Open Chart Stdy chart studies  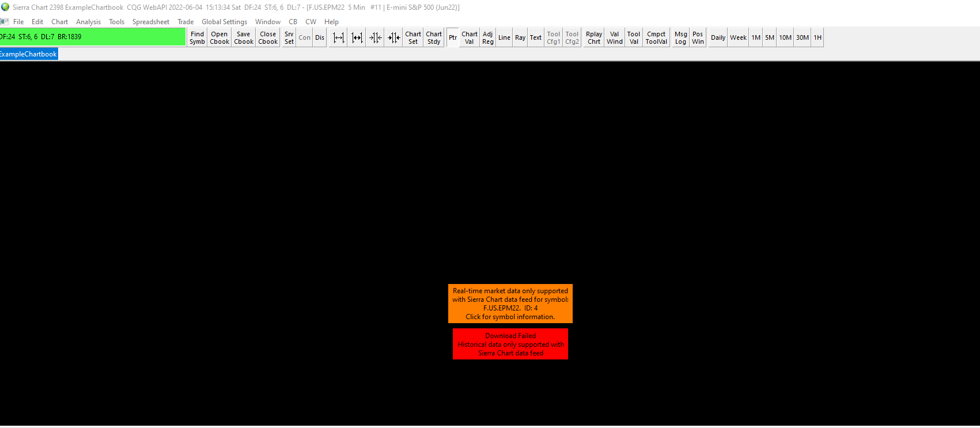pyautogui.click(x=434, y=37)
